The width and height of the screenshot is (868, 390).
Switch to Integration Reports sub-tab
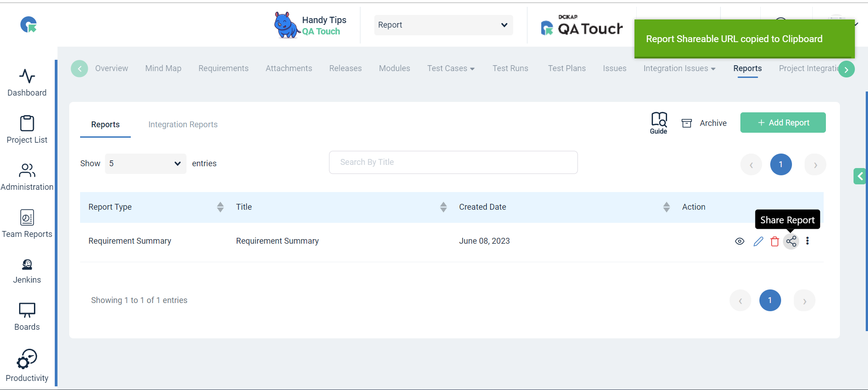183,125
